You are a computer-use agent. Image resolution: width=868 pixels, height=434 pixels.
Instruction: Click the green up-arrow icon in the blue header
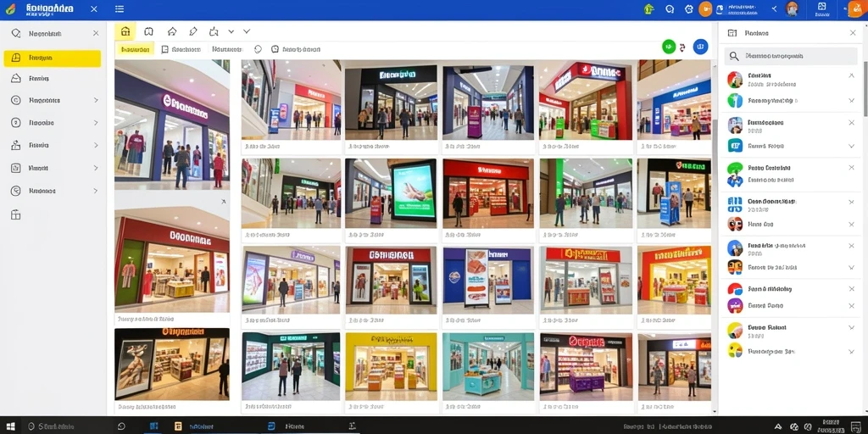tap(648, 8)
